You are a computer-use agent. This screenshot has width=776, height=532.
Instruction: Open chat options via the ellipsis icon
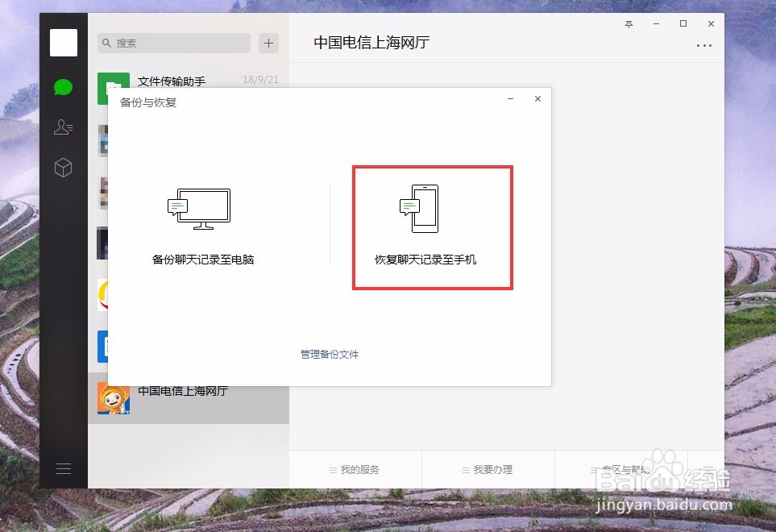click(704, 46)
